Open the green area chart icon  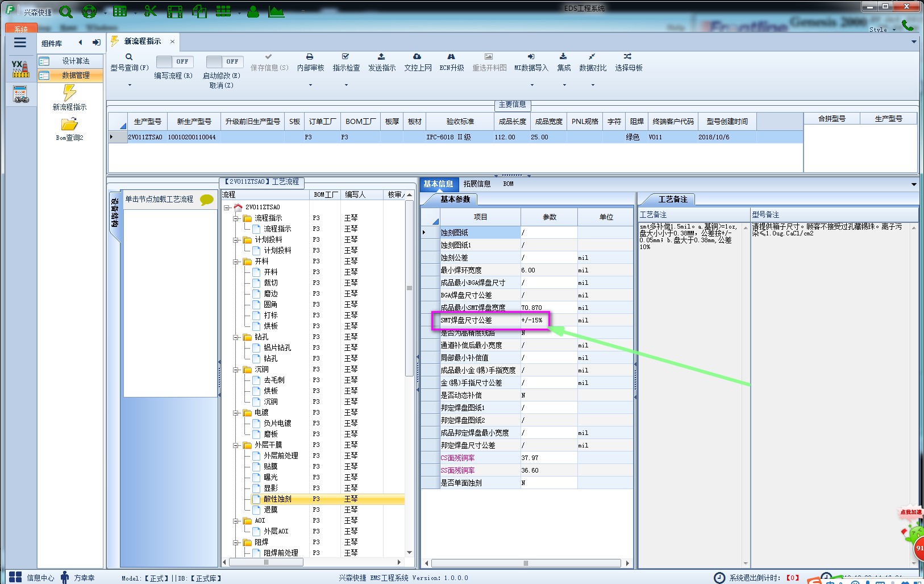tap(276, 11)
